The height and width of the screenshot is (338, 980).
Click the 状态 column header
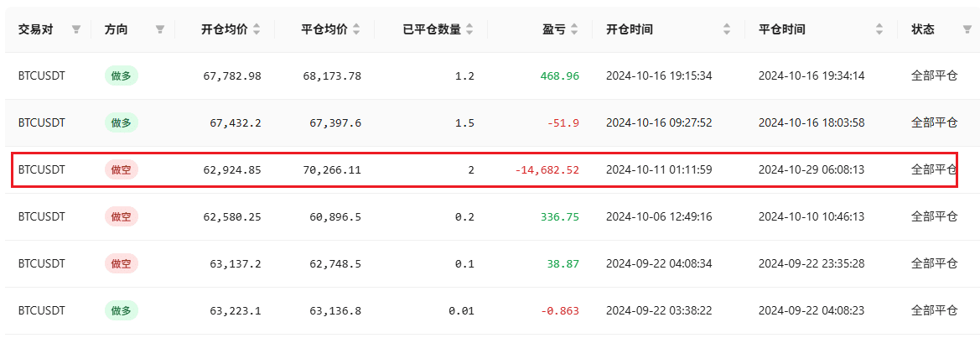point(923,29)
